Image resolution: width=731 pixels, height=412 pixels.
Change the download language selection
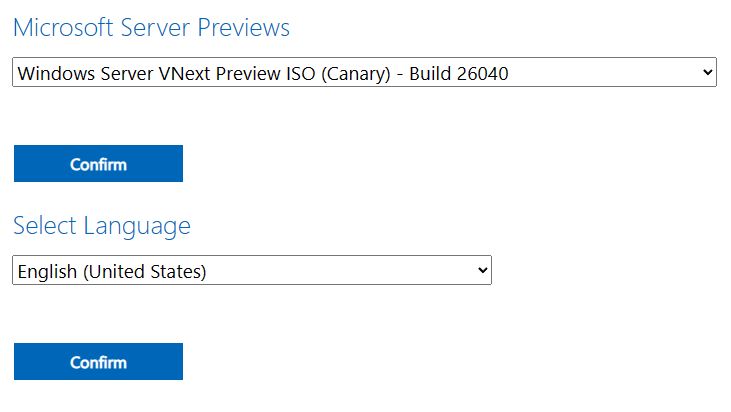252,270
